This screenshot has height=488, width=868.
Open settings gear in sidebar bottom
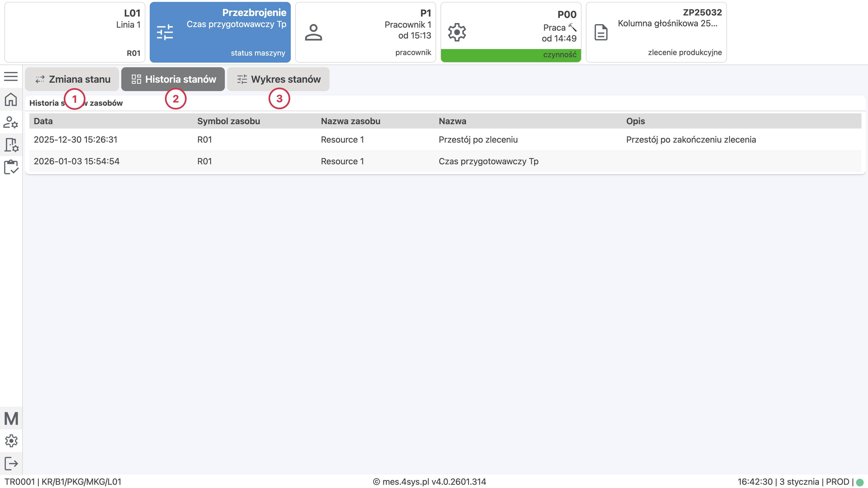(x=11, y=441)
